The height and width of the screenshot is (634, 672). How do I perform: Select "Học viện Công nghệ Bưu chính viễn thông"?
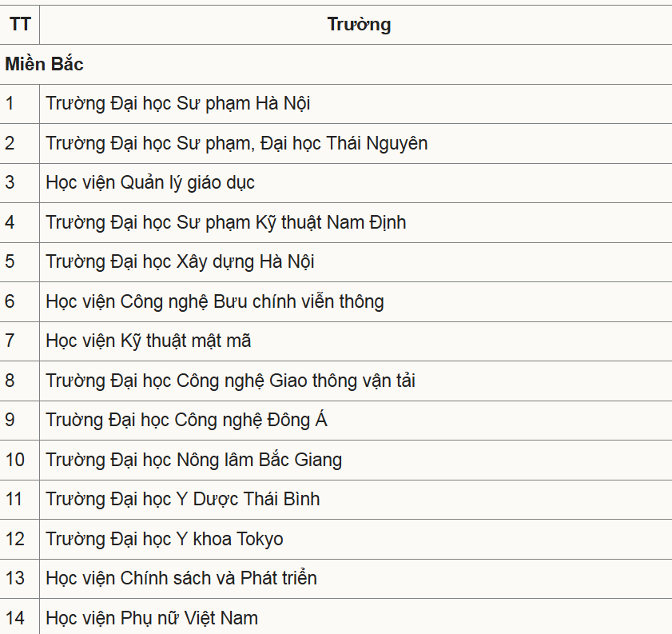215,301
